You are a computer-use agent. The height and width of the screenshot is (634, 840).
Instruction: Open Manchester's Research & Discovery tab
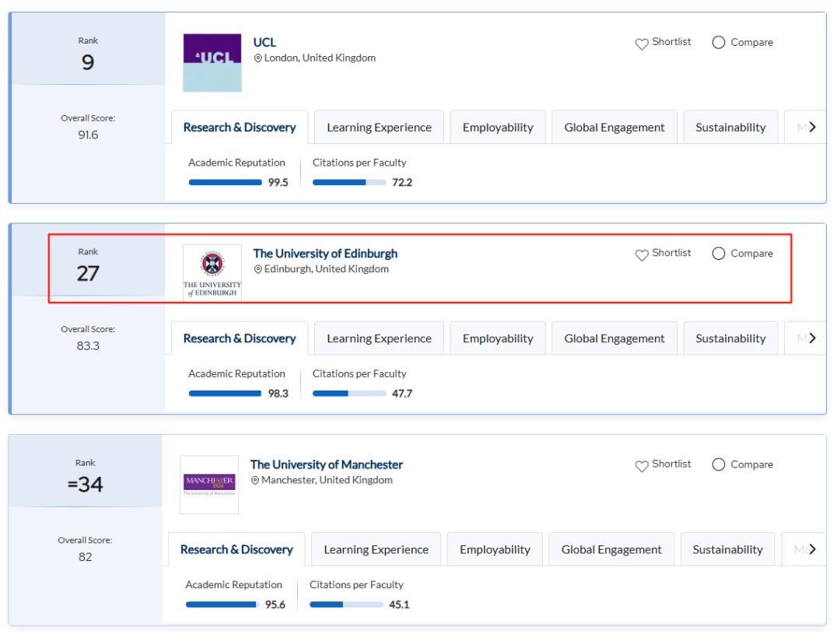(x=236, y=549)
